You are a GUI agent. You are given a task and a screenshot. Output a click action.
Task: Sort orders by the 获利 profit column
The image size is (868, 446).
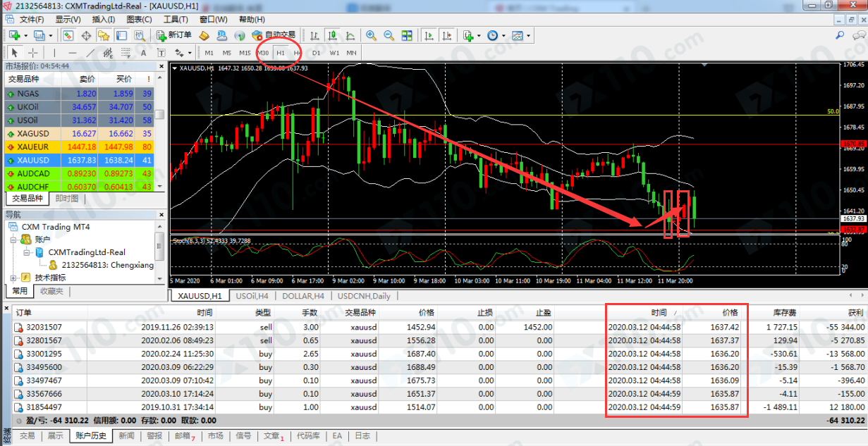click(x=855, y=312)
